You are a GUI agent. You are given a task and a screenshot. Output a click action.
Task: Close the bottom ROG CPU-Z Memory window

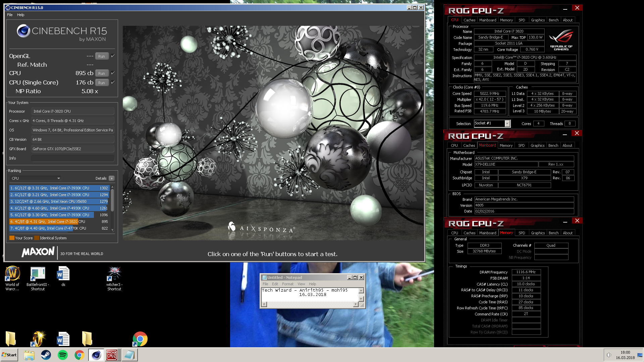pyautogui.click(x=577, y=221)
